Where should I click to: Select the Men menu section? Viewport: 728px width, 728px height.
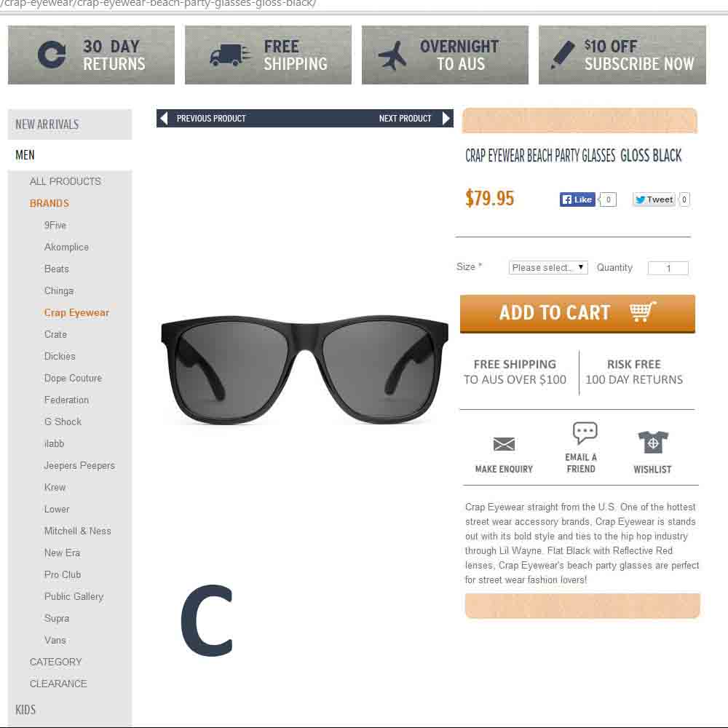click(x=25, y=155)
